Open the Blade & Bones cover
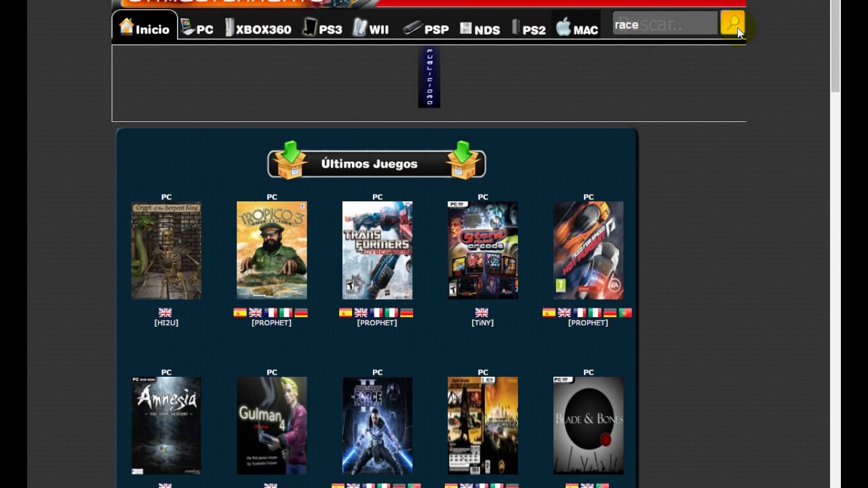The image size is (868, 488). [x=589, y=426]
